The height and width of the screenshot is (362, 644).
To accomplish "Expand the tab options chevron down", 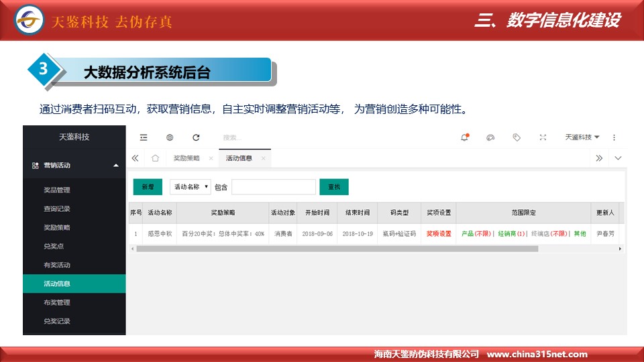I will (618, 158).
